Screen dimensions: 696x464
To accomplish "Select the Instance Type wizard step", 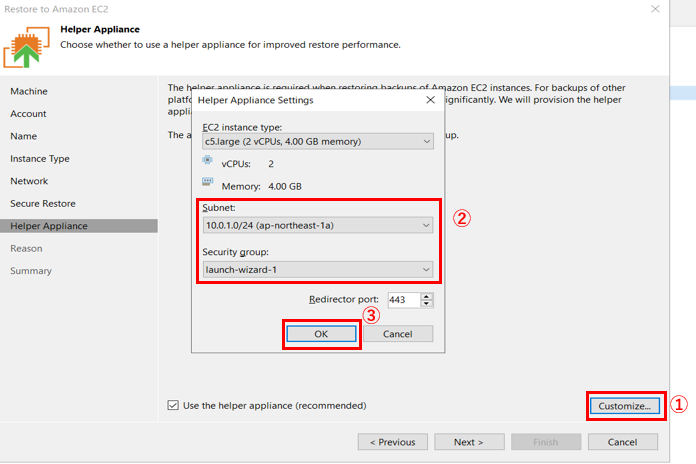I will [x=40, y=159].
